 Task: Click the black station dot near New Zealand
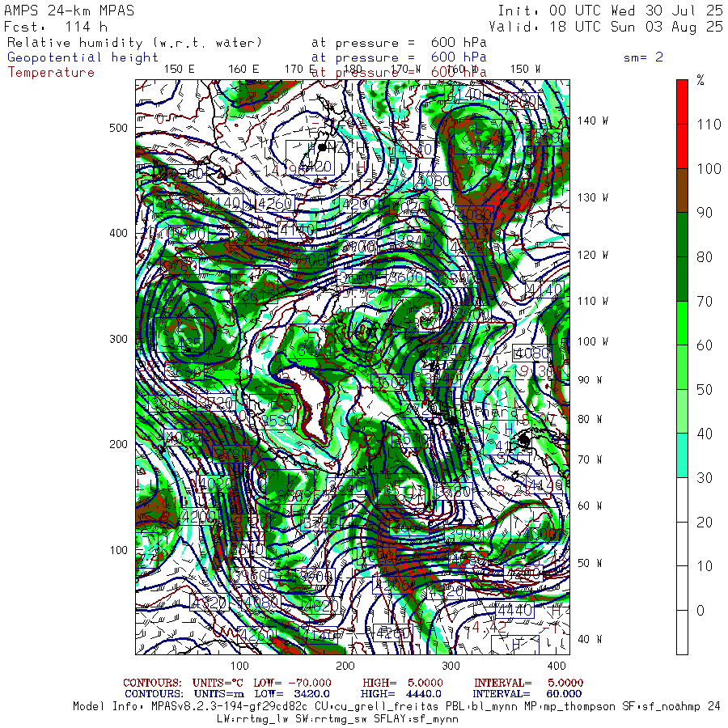(322, 147)
